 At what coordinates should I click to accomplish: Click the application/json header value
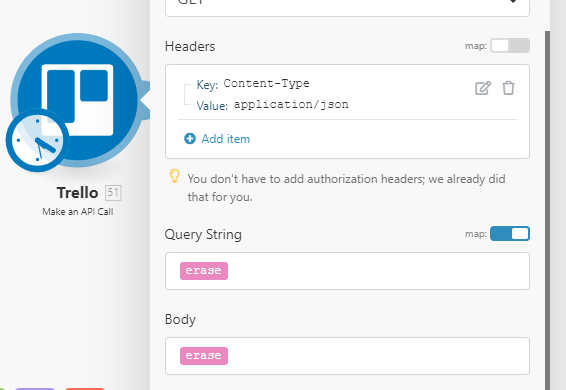[291, 105]
